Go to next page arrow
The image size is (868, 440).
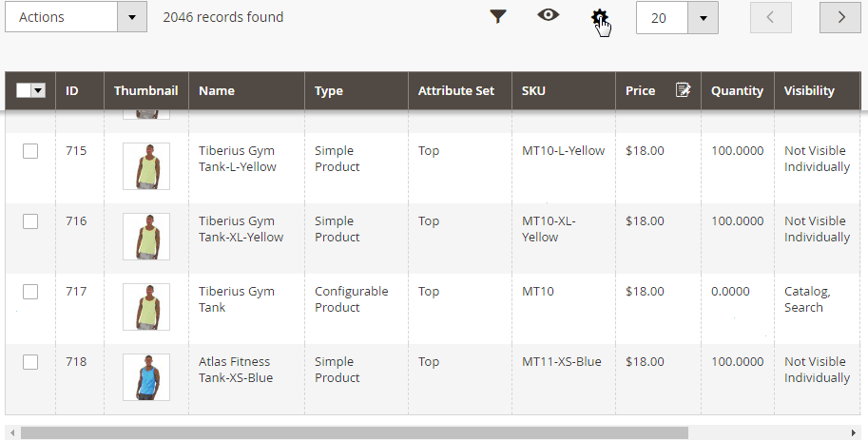coord(840,17)
